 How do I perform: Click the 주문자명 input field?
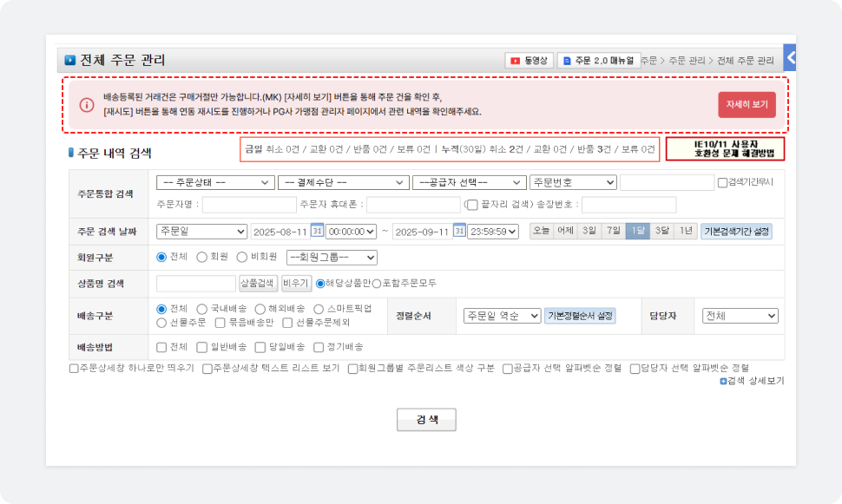(249, 205)
